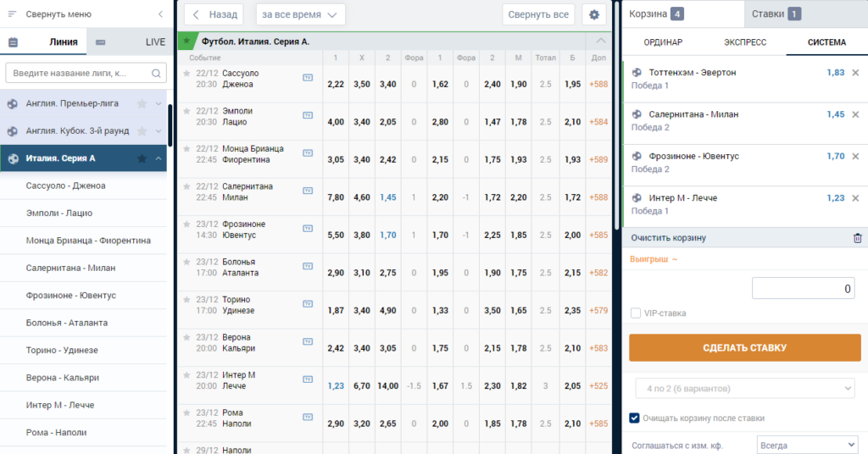Select odds 2,65 for Наполи win

387,424
